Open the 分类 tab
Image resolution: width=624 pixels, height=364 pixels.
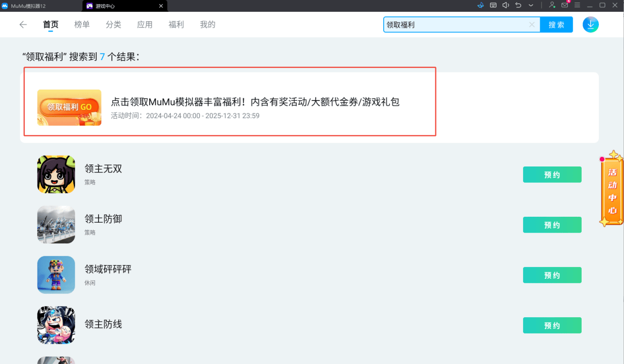coord(113,25)
